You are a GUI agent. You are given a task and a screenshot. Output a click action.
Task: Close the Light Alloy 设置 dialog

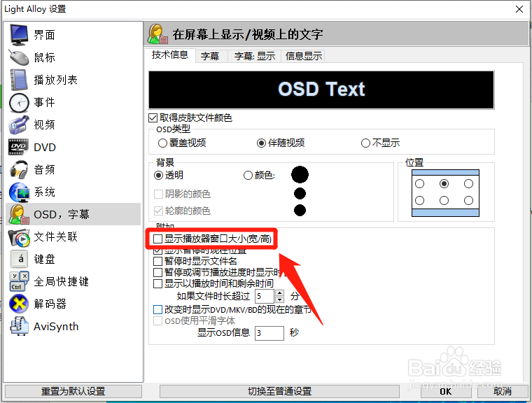tap(519, 9)
